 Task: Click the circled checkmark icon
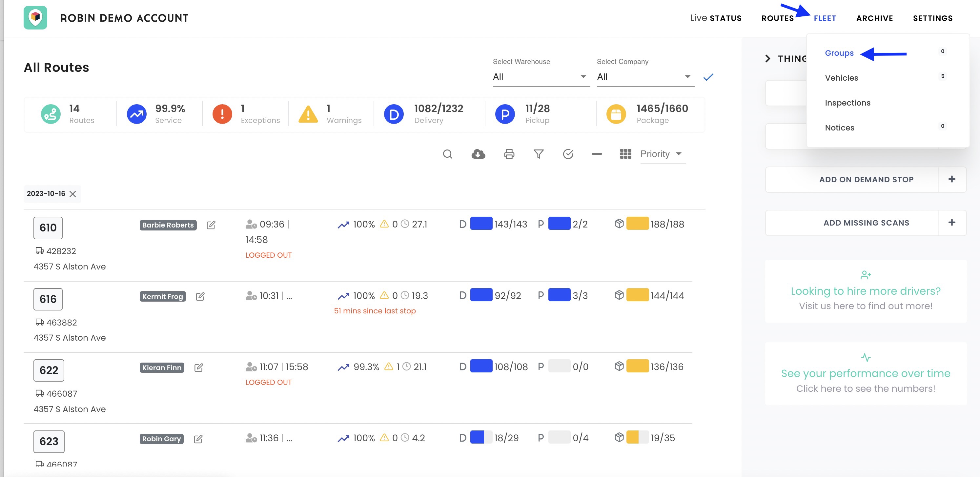click(x=568, y=154)
